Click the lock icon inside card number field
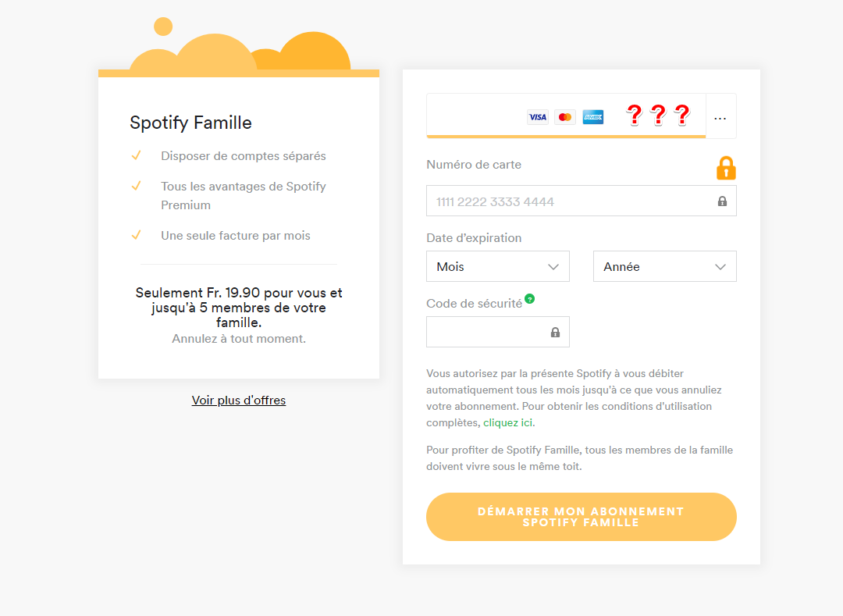The height and width of the screenshot is (616, 843). pyautogui.click(x=722, y=201)
